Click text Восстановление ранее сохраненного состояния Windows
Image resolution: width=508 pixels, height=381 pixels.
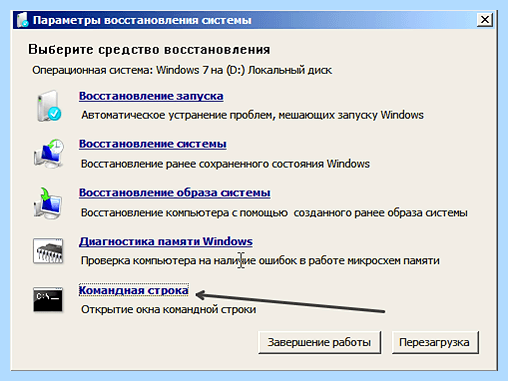click(225, 164)
